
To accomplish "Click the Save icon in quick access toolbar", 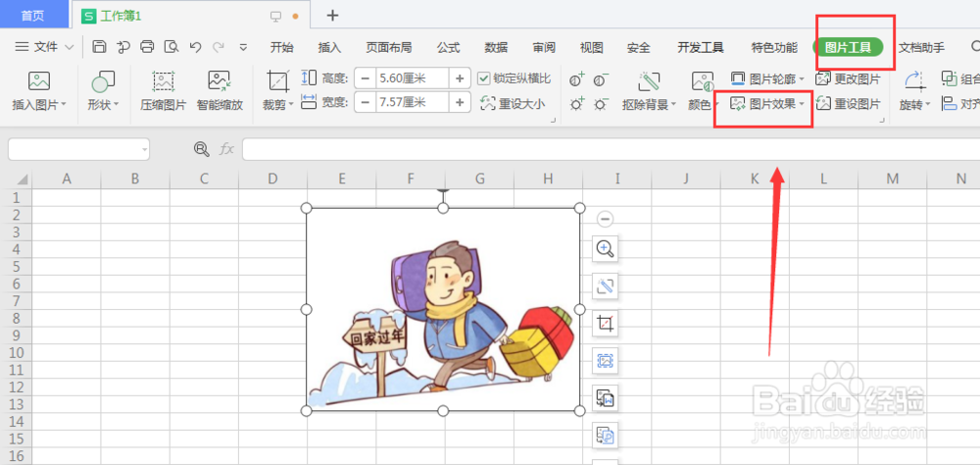I will (x=99, y=46).
